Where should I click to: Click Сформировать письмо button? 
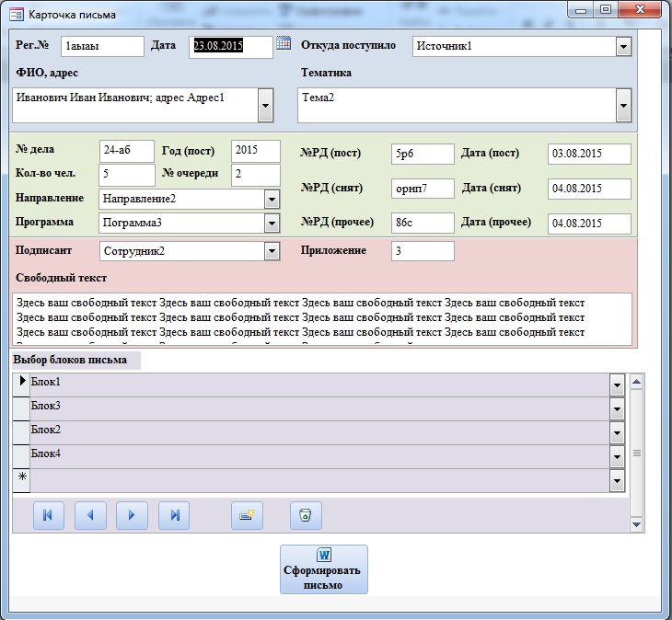pos(323,569)
